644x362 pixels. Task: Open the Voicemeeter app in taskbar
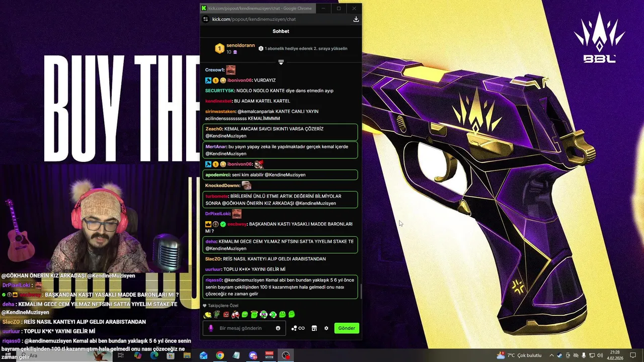[269, 355]
